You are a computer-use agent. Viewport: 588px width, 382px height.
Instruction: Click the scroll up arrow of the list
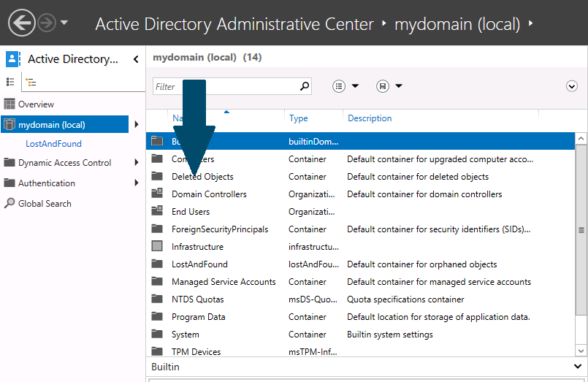(x=581, y=138)
